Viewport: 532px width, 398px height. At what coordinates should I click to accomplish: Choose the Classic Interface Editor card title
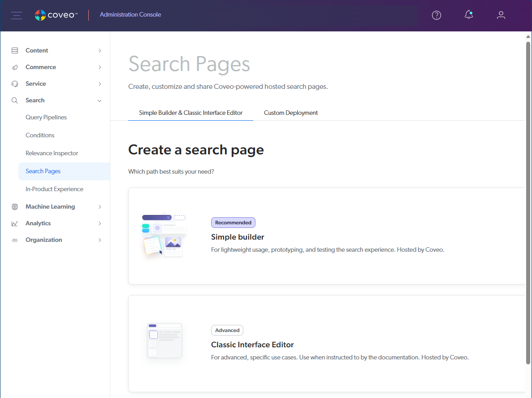[252, 345]
